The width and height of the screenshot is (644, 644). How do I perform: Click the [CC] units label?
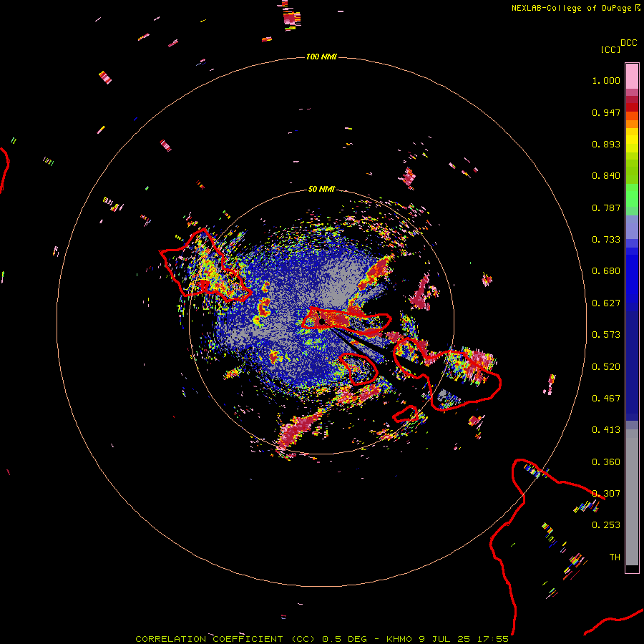pyautogui.click(x=610, y=49)
